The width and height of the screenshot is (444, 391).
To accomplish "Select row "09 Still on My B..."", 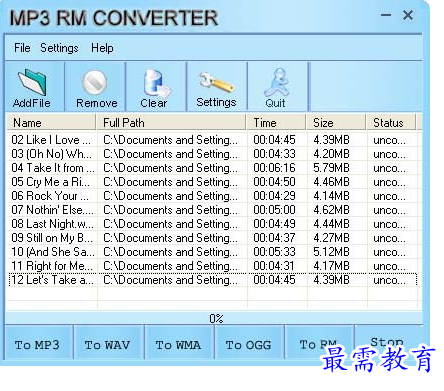I will (x=213, y=238).
